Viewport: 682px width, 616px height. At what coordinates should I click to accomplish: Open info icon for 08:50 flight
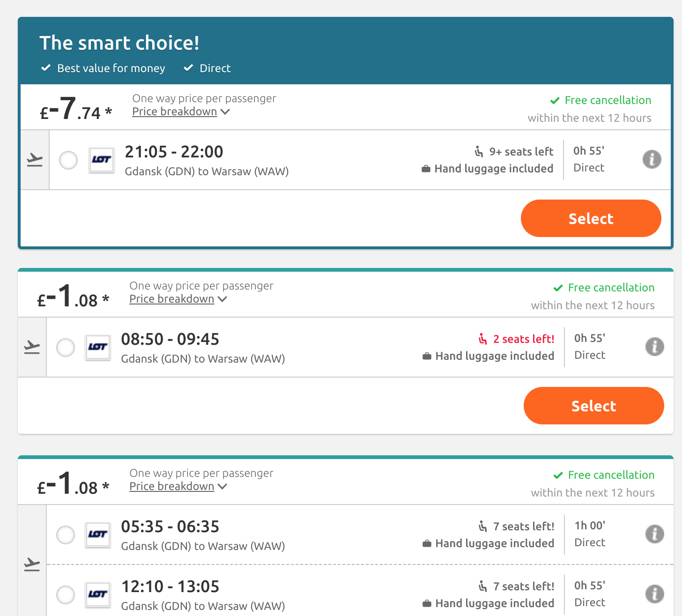click(654, 347)
